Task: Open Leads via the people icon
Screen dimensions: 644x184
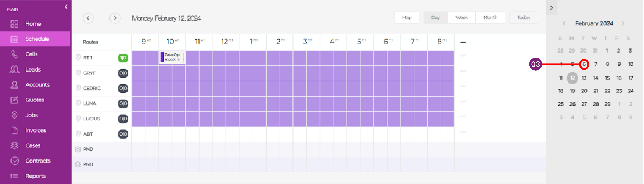Action: [15, 69]
